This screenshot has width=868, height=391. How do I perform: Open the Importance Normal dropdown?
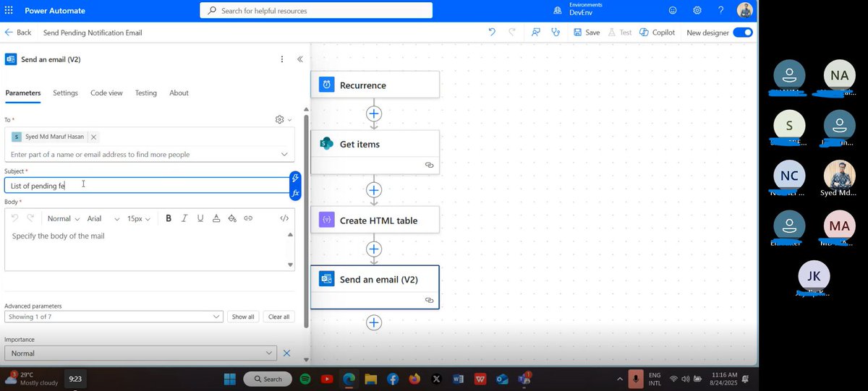140,353
